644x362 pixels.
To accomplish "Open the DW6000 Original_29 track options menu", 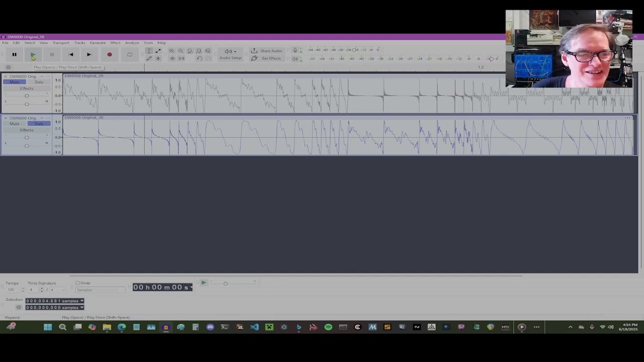I will pos(48,76).
